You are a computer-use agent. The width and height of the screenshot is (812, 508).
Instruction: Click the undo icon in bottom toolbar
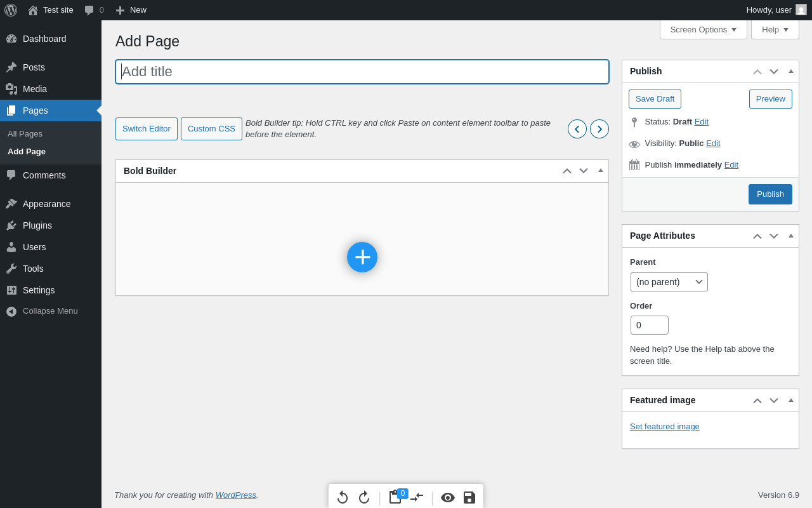(343, 497)
